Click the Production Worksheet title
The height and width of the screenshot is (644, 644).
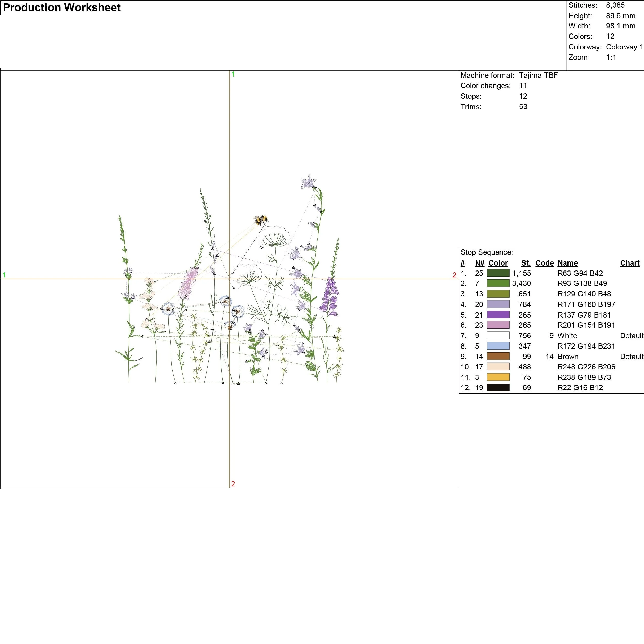(62, 8)
